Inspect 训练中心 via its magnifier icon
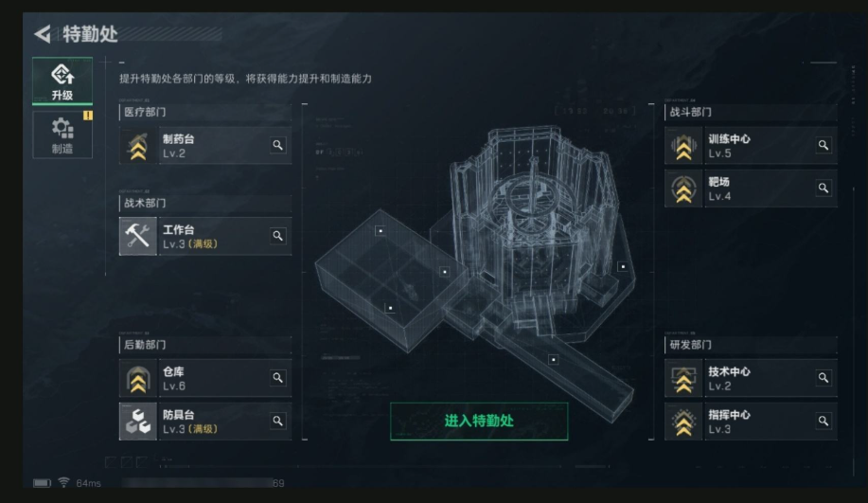This screenshot has width=868, height=503. point(824,145)
